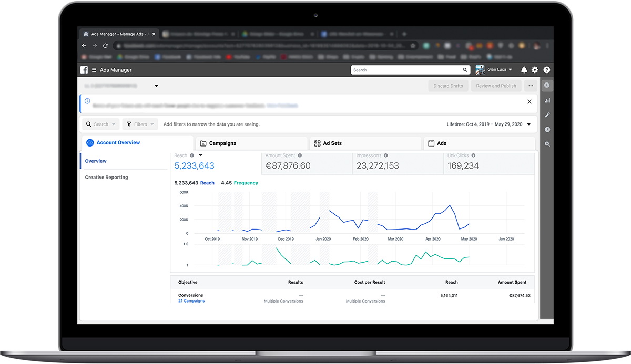
Task: Open the charts icon in the right rail
Action: point(547,100)
